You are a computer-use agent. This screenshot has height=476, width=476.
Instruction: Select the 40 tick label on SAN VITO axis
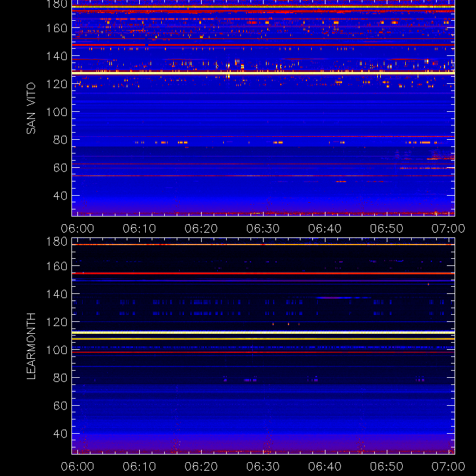pyautogui.click(x=60, y=196)
